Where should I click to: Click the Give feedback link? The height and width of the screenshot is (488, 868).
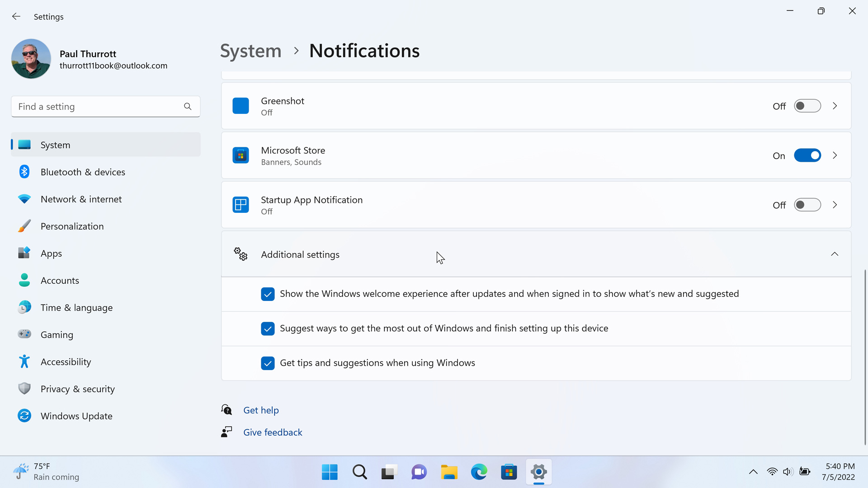coord(273,432)
